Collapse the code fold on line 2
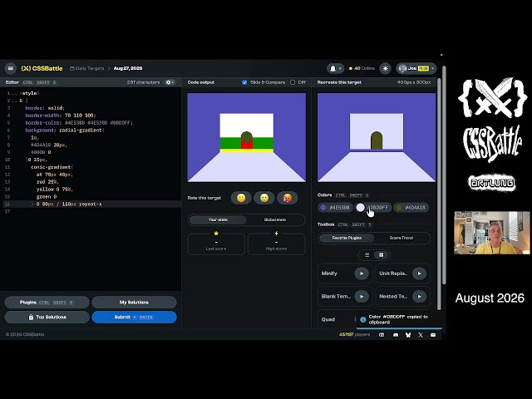 click(x=14, y=101)
